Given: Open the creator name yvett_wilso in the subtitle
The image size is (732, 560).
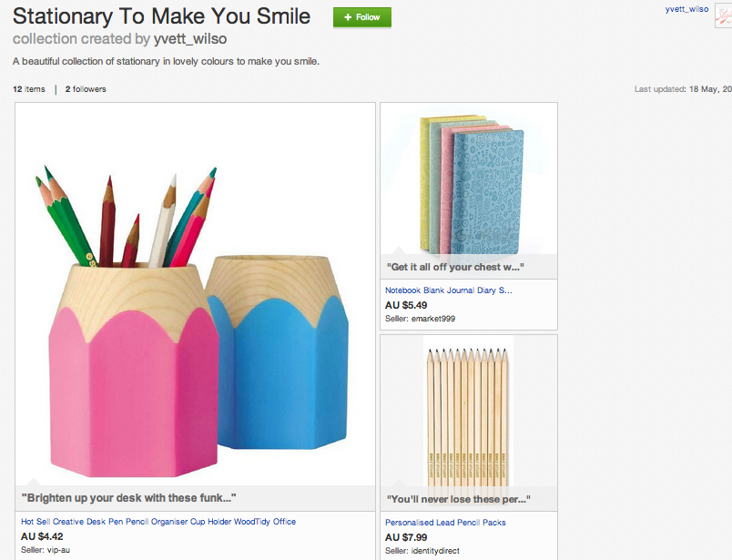Looking at the screenshot, I should point(190,39).
